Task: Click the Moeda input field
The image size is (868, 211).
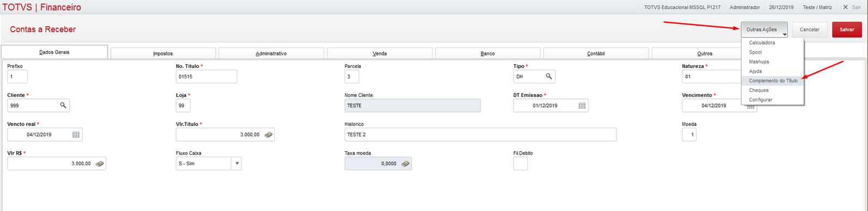Action: (x=689, y=134)
